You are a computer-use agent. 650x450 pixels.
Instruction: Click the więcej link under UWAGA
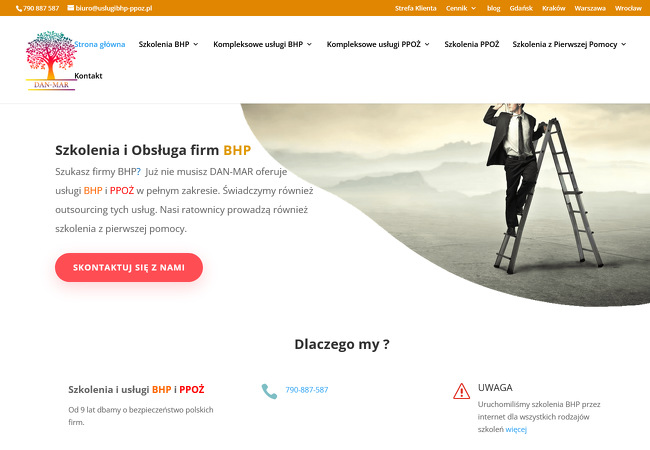click(x=516, y=429)
